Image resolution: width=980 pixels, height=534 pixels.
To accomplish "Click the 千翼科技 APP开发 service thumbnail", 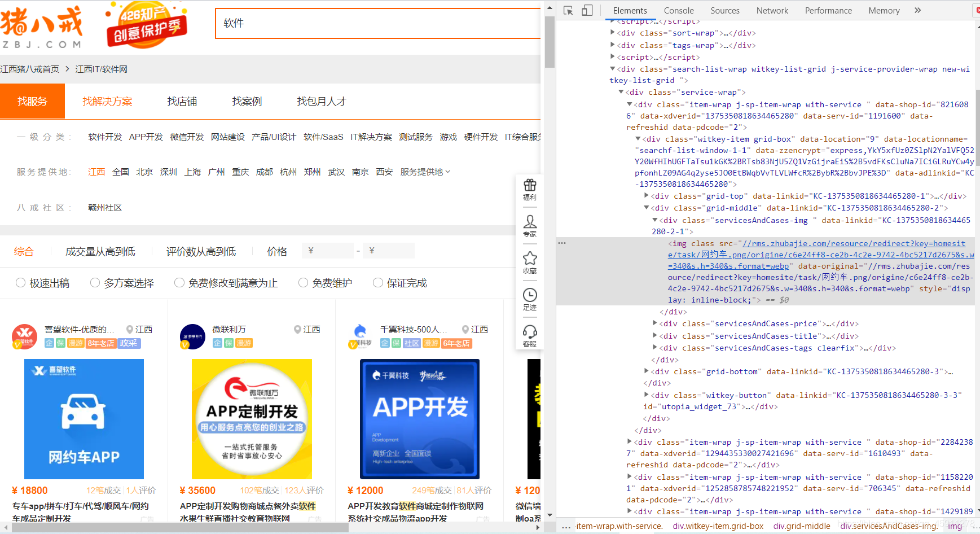I will [x=420, y=419].
